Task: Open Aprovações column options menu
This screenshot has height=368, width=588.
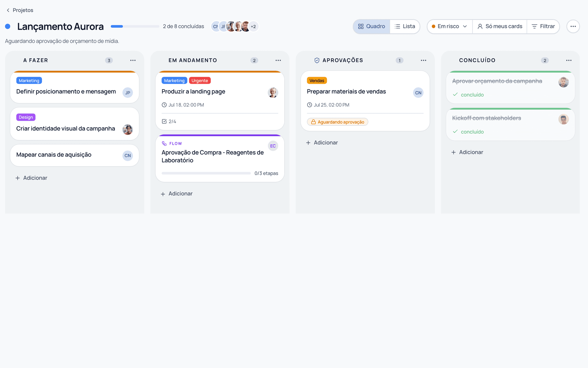Action: [x=424, y=60]
